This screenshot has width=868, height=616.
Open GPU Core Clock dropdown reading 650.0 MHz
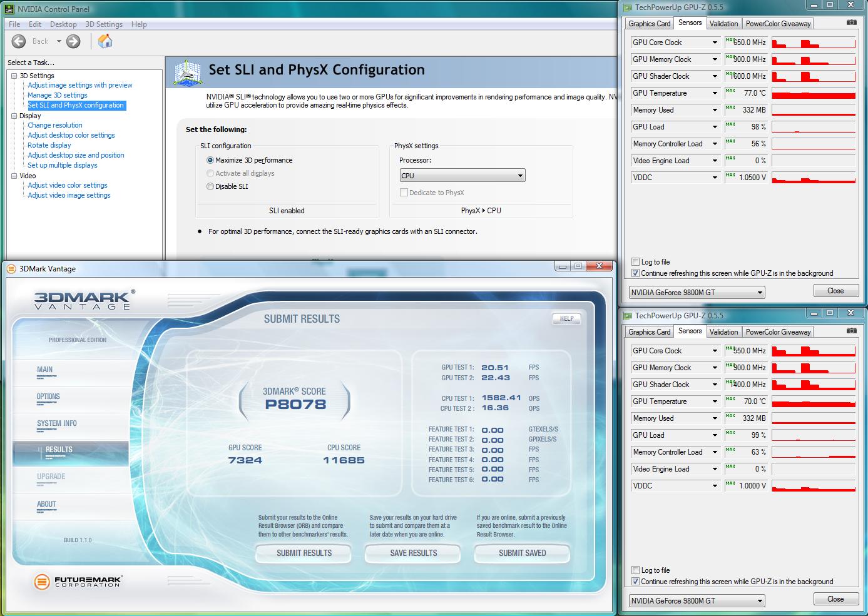(675, 43)
